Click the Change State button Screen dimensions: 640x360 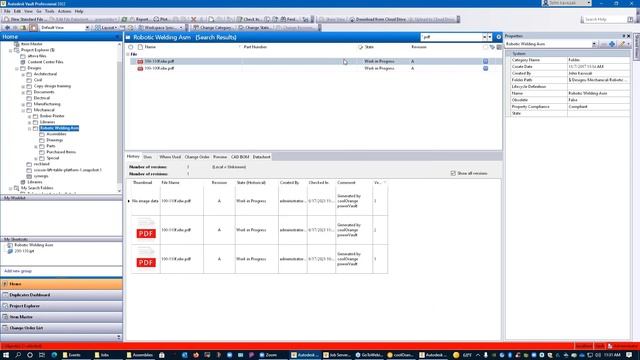(x=254, y=27)
